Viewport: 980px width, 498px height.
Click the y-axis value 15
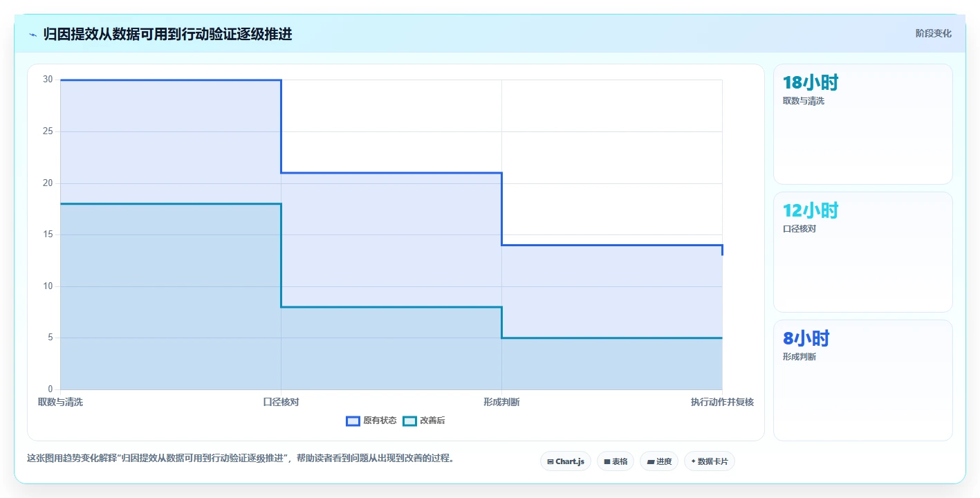(x=48, y=234)
